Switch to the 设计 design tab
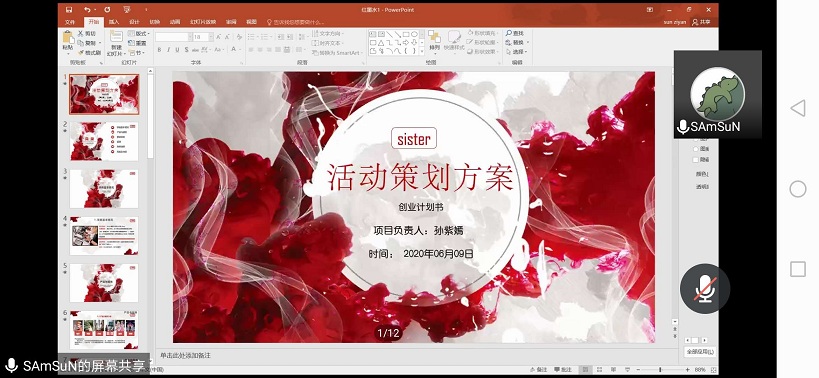 (134, 22)
